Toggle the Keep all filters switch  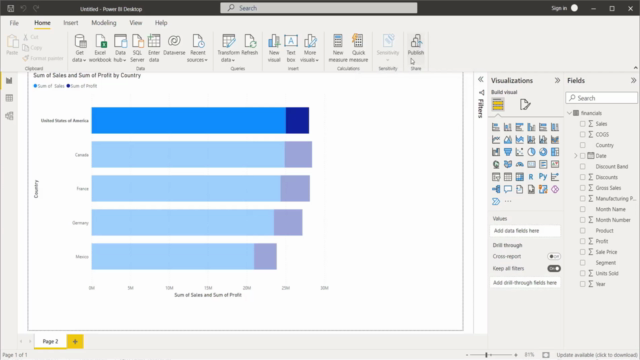click(x=554, y=269)
